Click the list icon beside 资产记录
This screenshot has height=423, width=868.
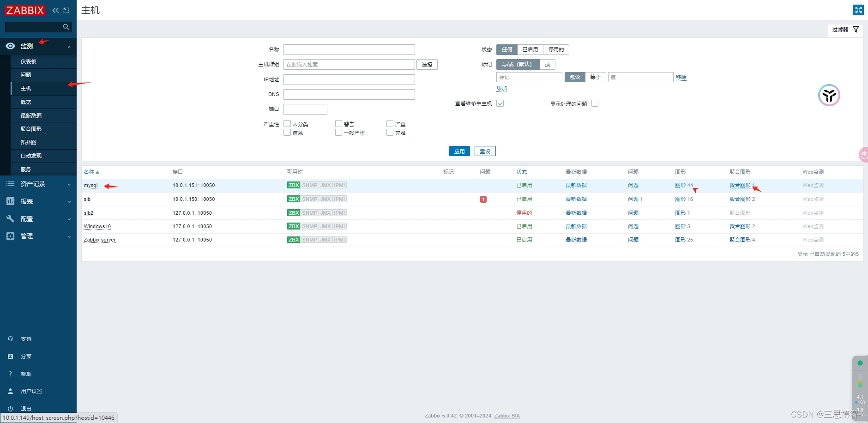10,184
